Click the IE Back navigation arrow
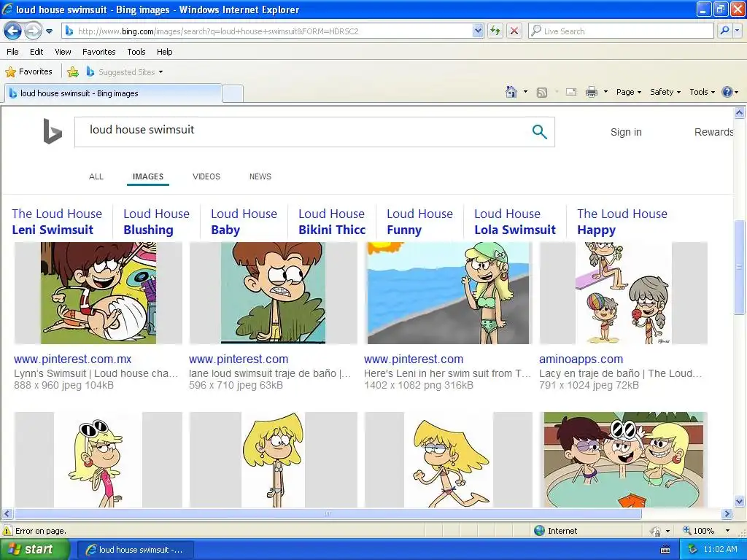 (x=12, y=31)
